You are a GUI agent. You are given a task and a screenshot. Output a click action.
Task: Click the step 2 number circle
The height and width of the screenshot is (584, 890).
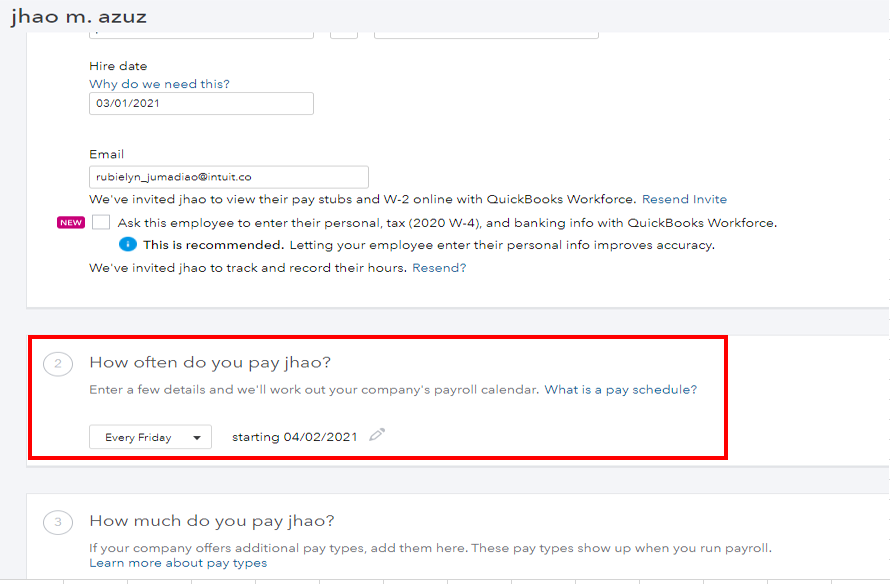coord(57,364)
